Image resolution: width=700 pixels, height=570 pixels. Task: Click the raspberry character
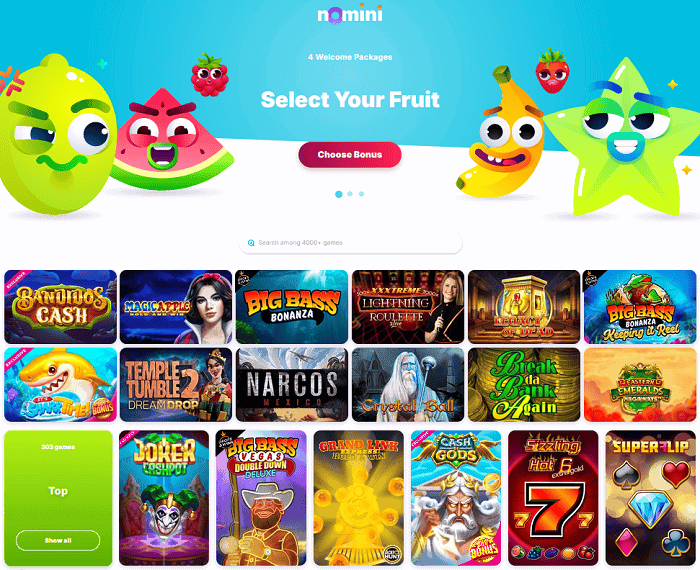point(209,75)
